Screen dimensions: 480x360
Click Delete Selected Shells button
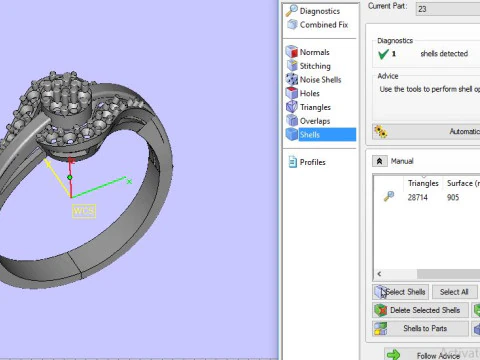pos(420,310)
